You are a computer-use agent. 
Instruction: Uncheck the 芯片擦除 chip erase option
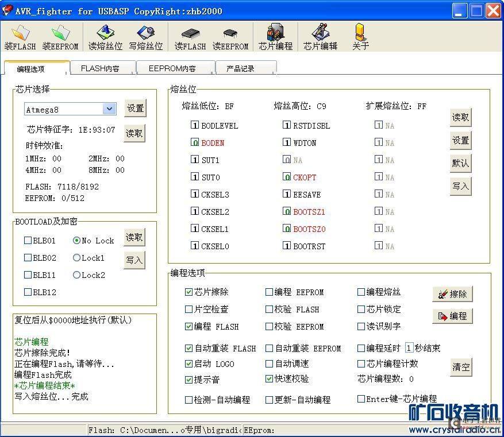[x=188, y=292]
